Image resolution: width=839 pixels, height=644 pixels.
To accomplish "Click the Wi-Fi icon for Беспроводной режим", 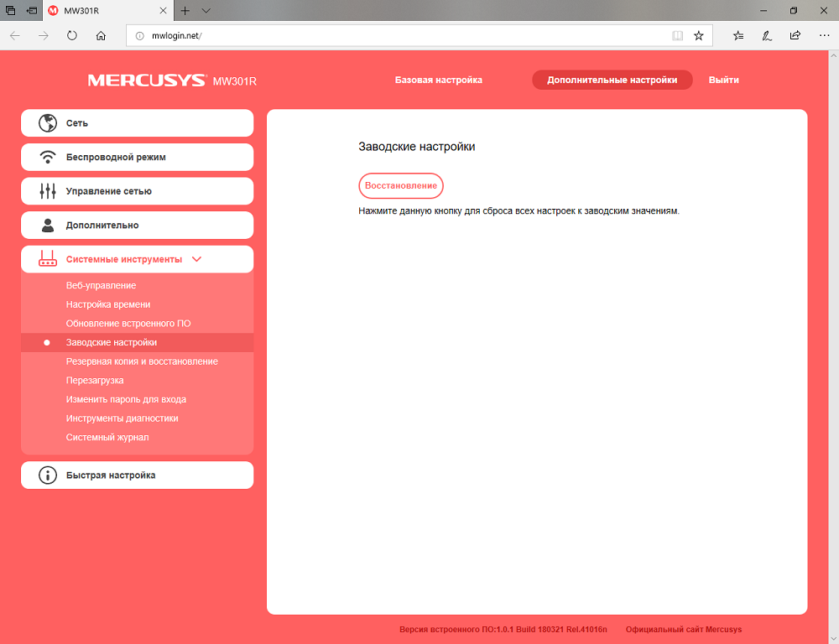I will [48, 158].
